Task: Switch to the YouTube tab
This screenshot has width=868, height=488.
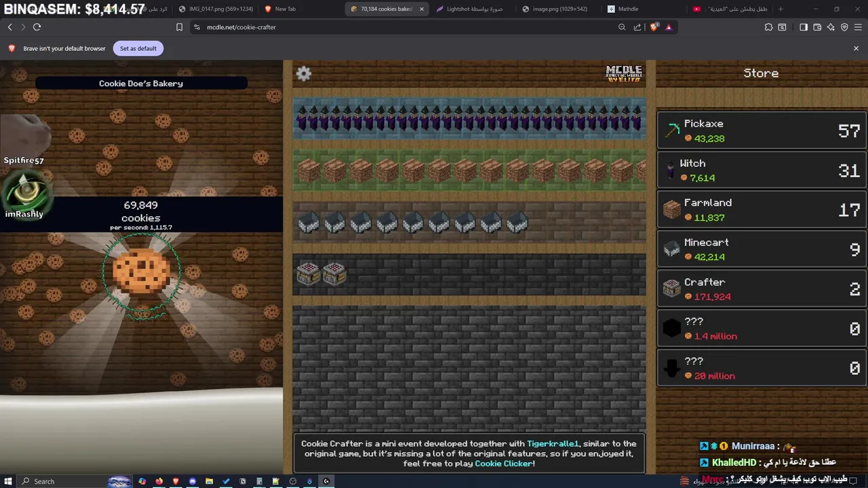Action: [729, 9]
